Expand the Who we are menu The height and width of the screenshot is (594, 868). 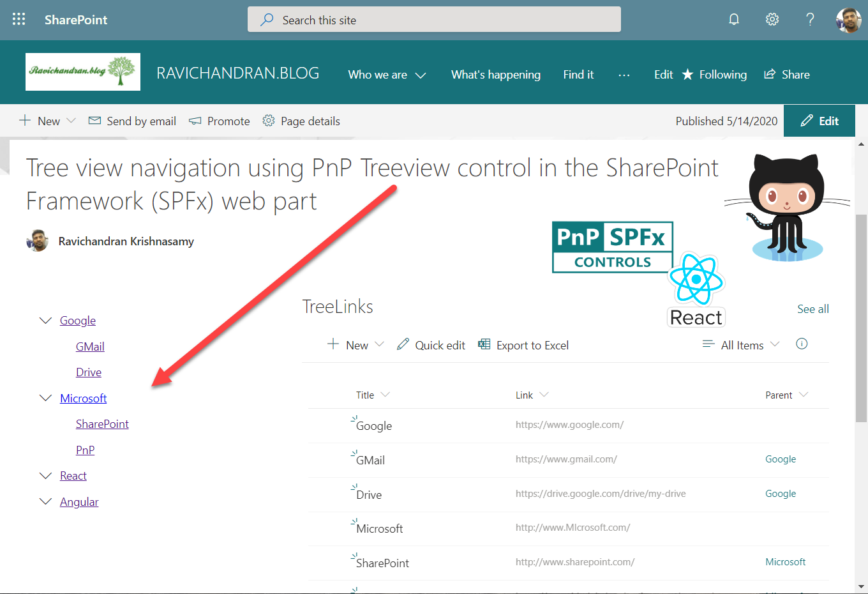[387, 75]
